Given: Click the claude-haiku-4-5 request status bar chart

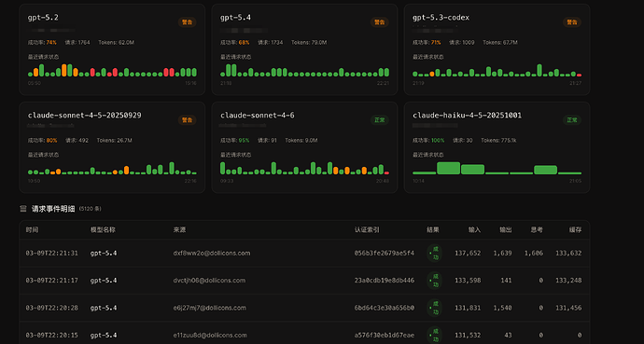Looking at the screenshot, I should pos(497,168).
